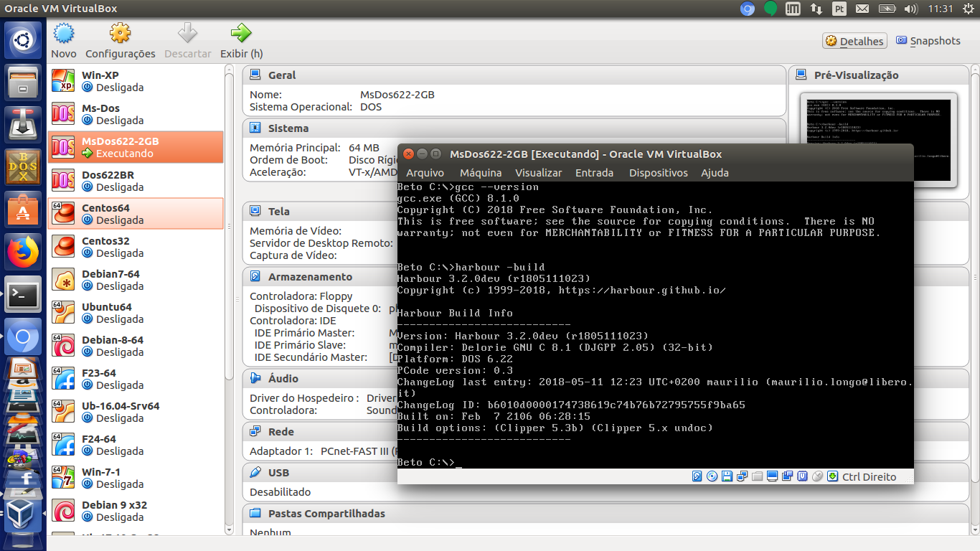The height and width of the screenshot is (551, 980).
Task: Toggle the Detalhes view button
Action: [854, 41]
